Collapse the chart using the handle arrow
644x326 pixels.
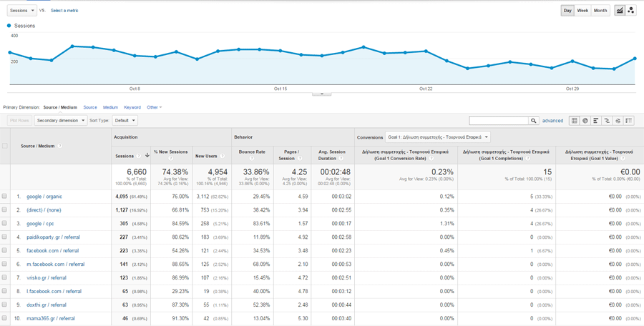(322, 94)
